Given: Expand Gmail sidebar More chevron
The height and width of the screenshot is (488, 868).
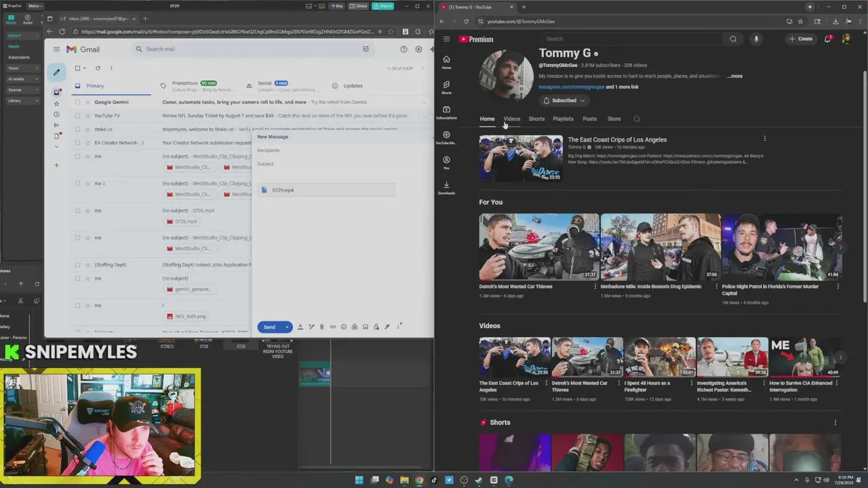Looking at the screenshot, I should point(56,146).
